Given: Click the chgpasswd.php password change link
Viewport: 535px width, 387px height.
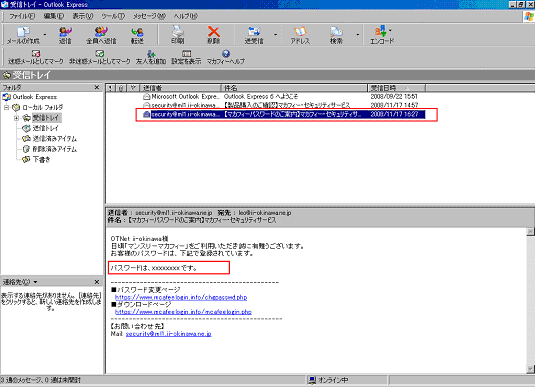Looking at the screenshot, I should [181, 298].
